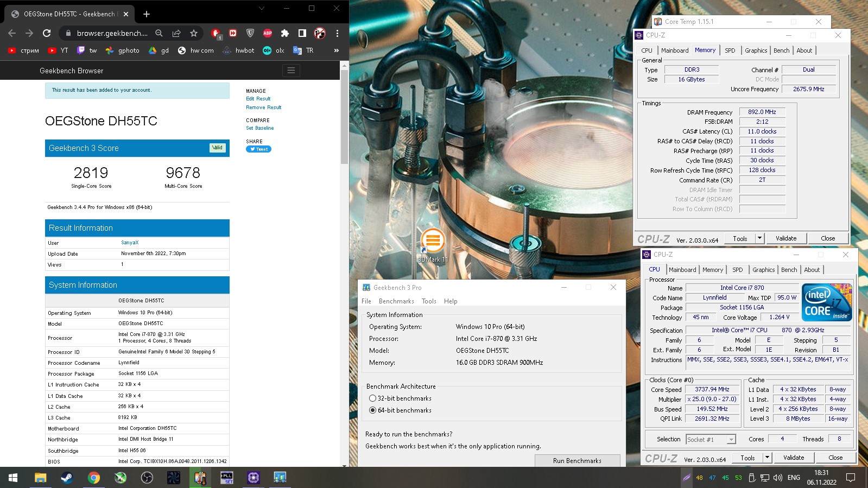Click Remove Result link
The width and height of the screenshot is (868, 488).
[x=263, y=107]
